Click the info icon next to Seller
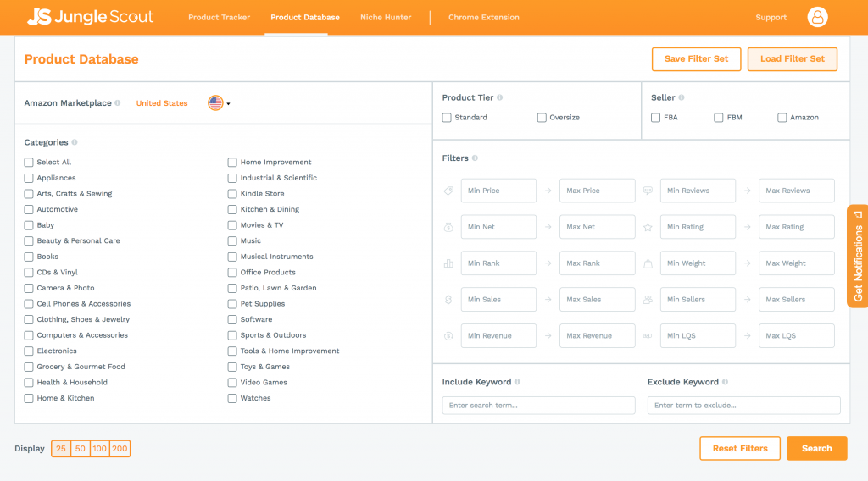Viewport: 868px width, 481px height. coord(682,97)
